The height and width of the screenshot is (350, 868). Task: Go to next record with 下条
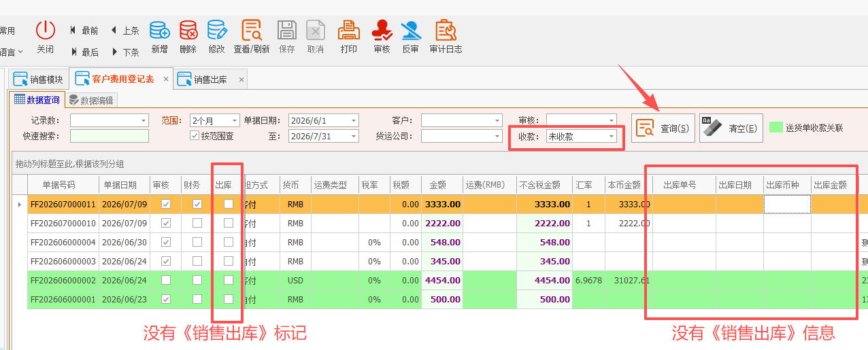coord(124,52)
